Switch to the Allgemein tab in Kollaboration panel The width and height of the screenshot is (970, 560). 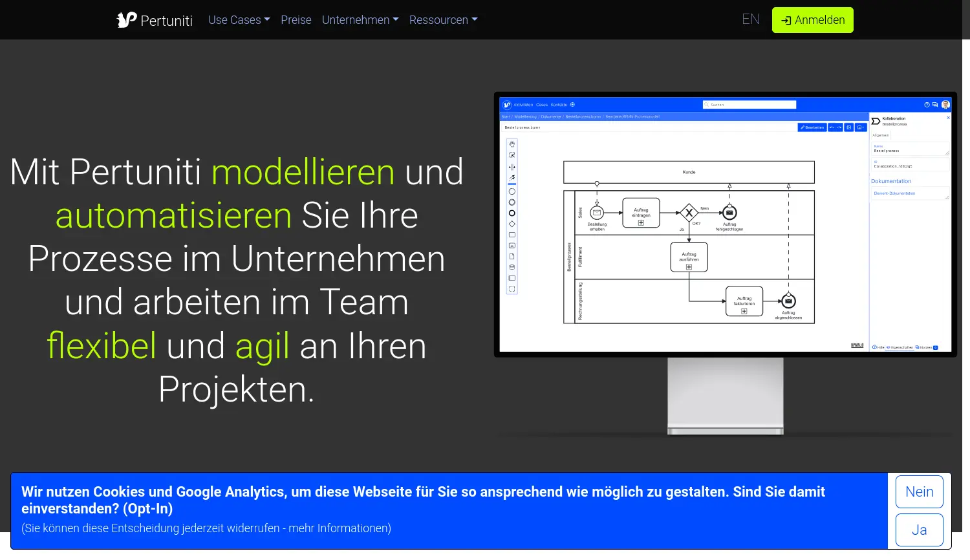click(880, 135)
